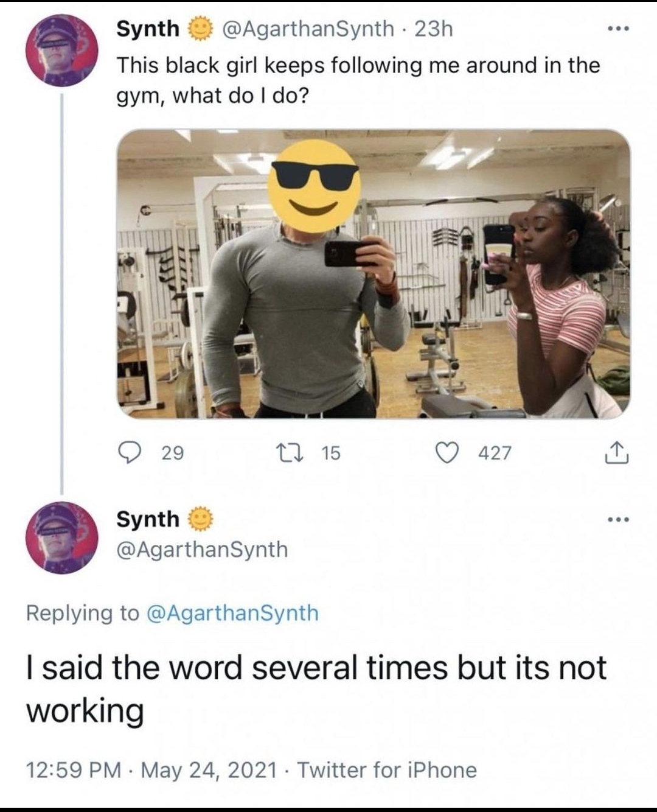Click sun emoji badge beside top Synth name
The width and height of the screenshot is (657, 812).
tap(199, 29)
